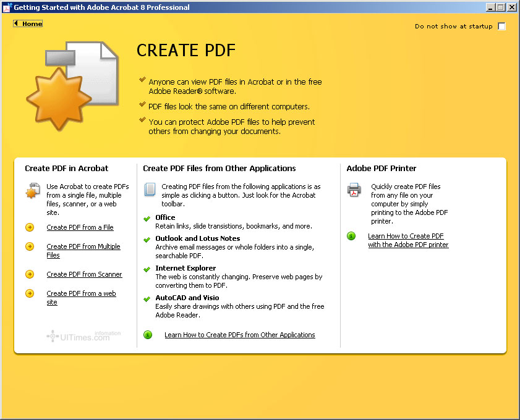Image resolution: width=520 pixels, height=420 pixels.
Task: Click the green checkmark next to AutoCAD and Visio
Action: pyautogui.click(x=147, y=299)
